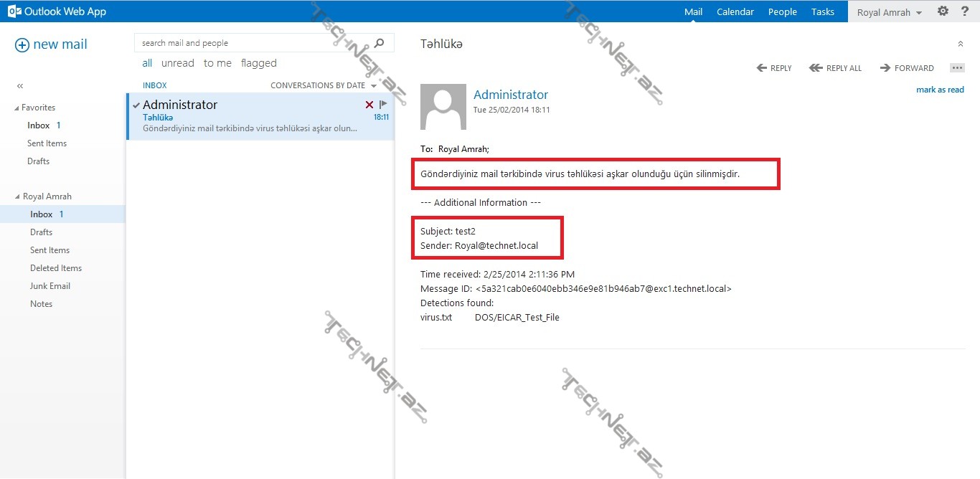Collapse the folder pane with double chevron
The width and height of the screenshot is (980, 479).
[x=20, y=85]
